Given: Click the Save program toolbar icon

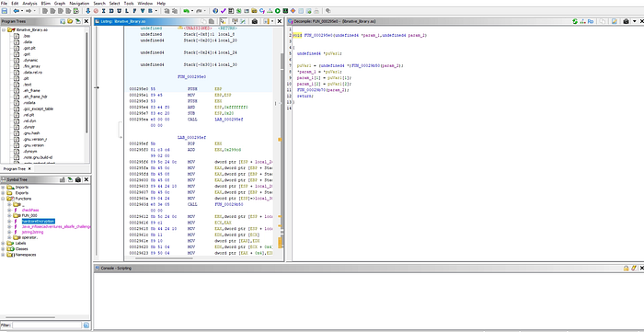Looking at the screenshot, I should click(5, 11).
